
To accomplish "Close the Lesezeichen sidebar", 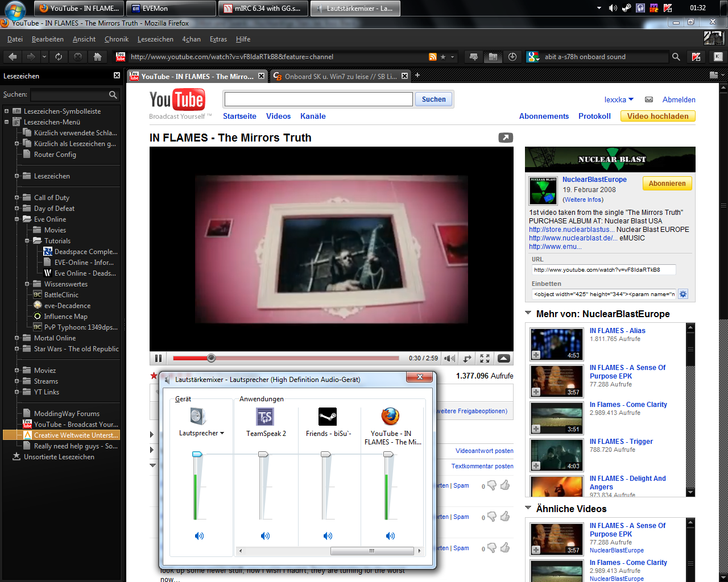I will point(117,76).
